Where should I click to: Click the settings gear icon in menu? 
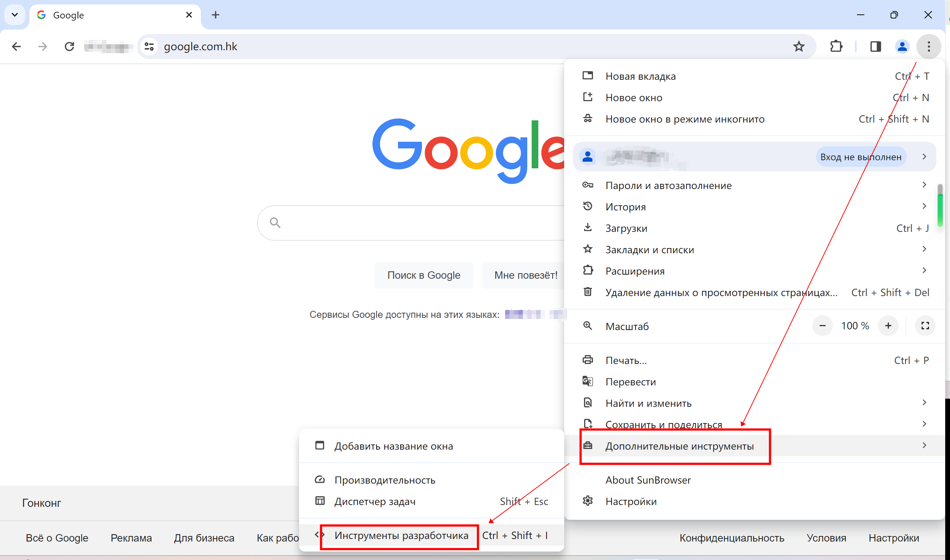pyautogui.click(x=588, y=501)
